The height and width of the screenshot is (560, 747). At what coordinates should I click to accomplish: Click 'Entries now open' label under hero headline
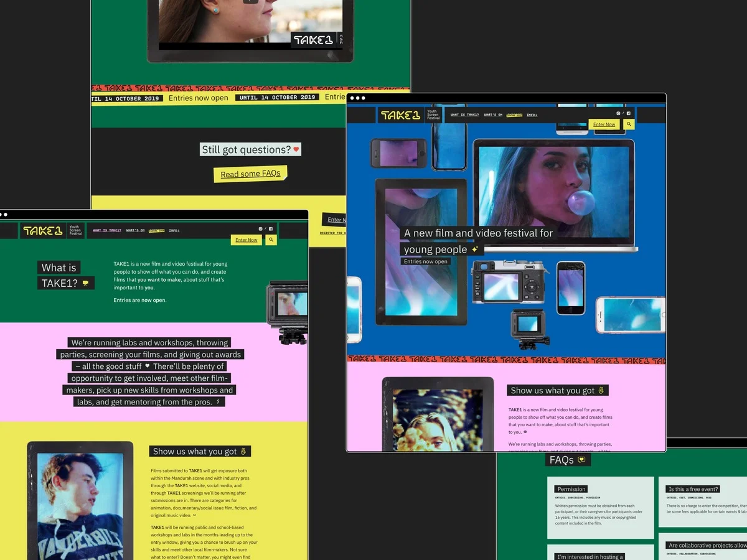[x=426, y=261]
